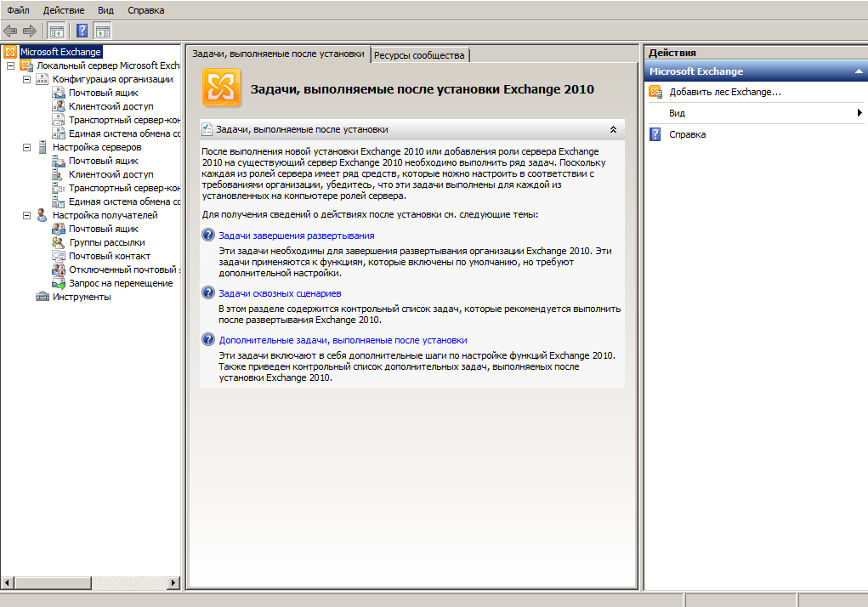Click Единая система обмена icon under Конфигурация организации
This screenshot has width=868, height=607.
coord(58,133)
